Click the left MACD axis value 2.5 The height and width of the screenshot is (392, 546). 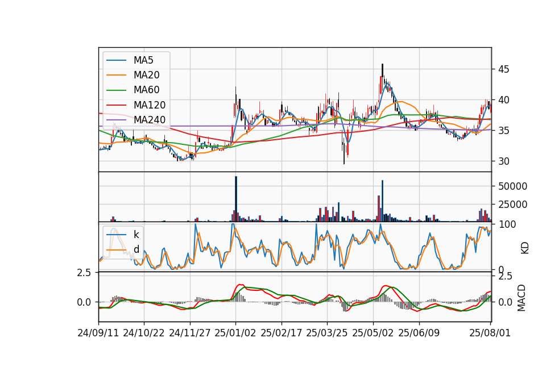click(x=84, y=273)
